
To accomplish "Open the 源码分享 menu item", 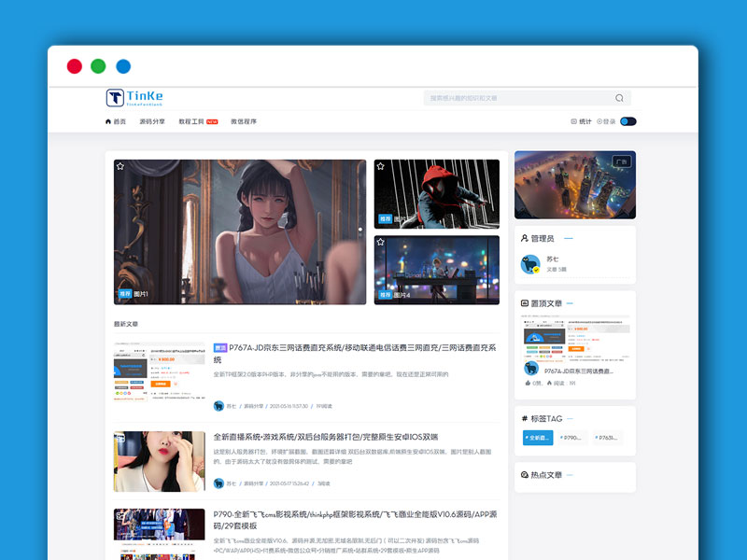I will pos(153,122).
